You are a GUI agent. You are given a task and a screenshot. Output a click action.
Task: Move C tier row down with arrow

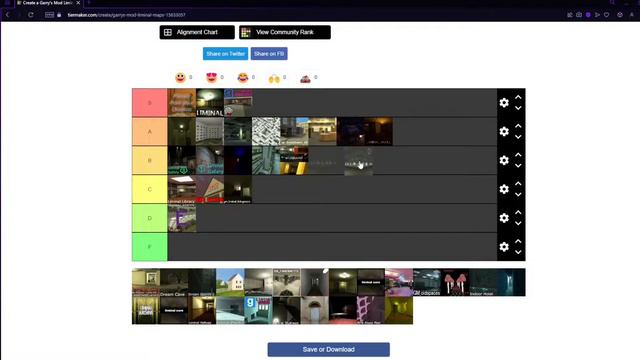coord(518,195)
